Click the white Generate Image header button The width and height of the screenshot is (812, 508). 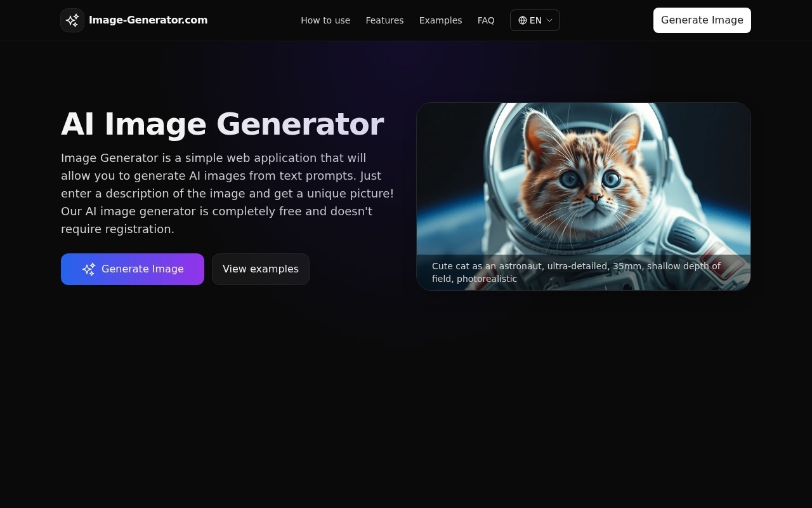pos(702,20)
